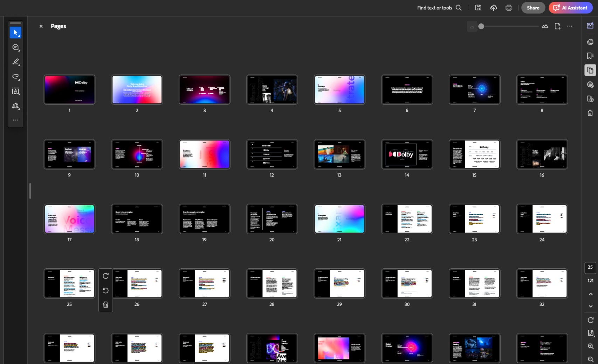598x364 pixels.
Task: Rotate page 25 counterclockwise
Action: pos(105,290)
